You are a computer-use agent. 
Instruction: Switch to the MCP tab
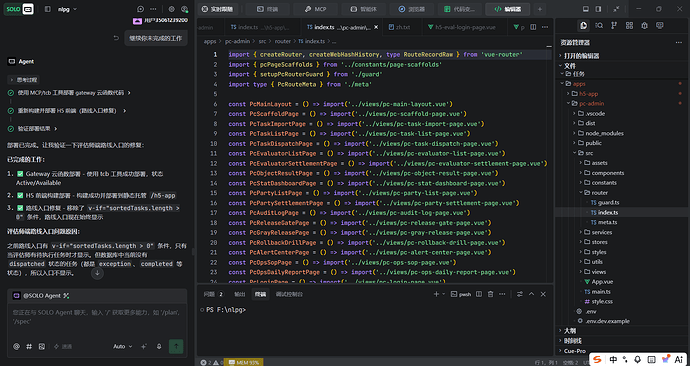(x=316, y=9)
